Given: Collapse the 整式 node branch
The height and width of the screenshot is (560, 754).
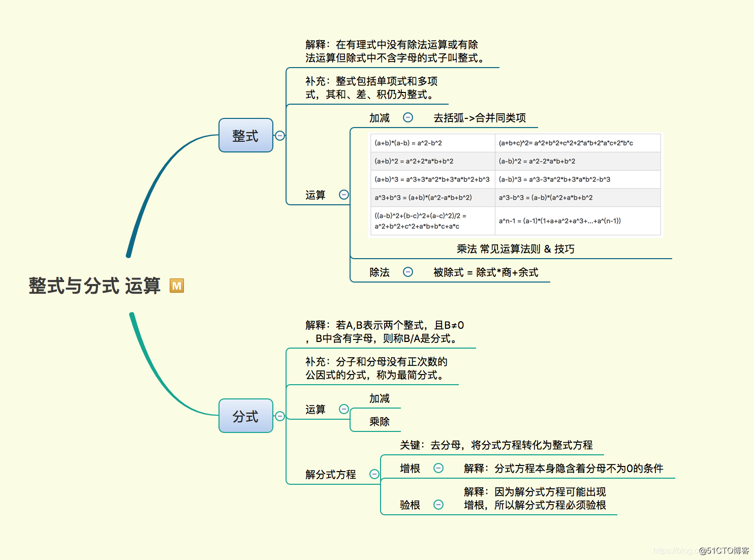Looking at the screenshot, I should (x=280, y=136).
